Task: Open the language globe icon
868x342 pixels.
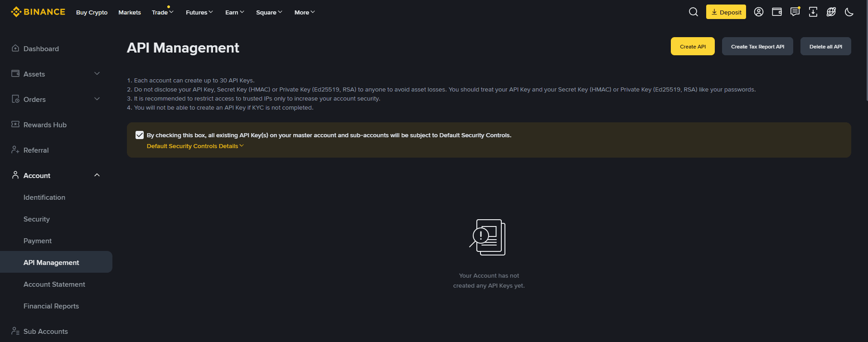Action: point(831,12)
